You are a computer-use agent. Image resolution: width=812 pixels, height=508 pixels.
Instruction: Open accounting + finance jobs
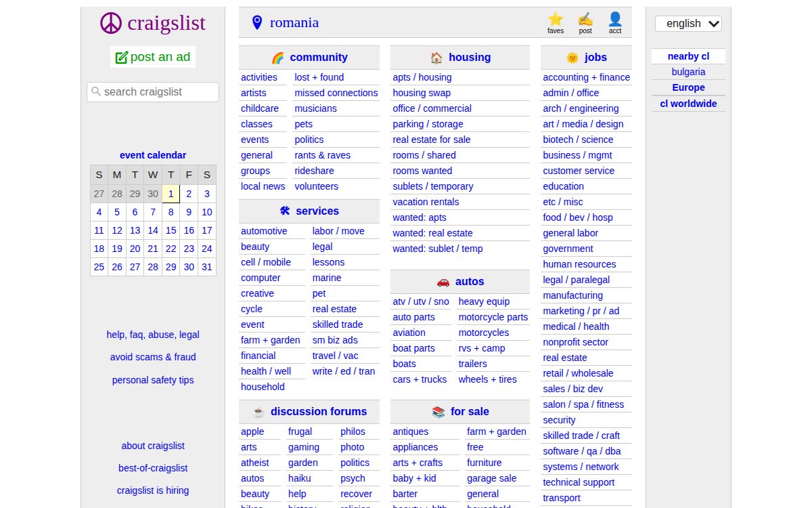click(x=587, y=77)
